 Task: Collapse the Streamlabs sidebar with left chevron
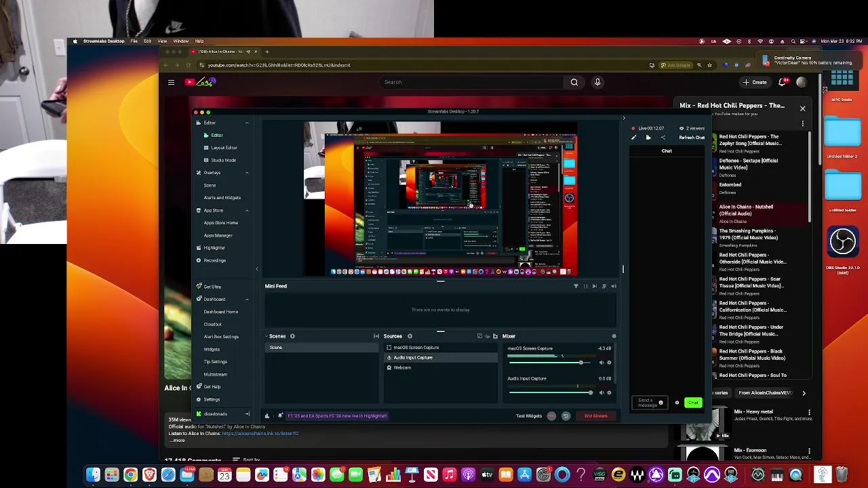pos(256,269)
